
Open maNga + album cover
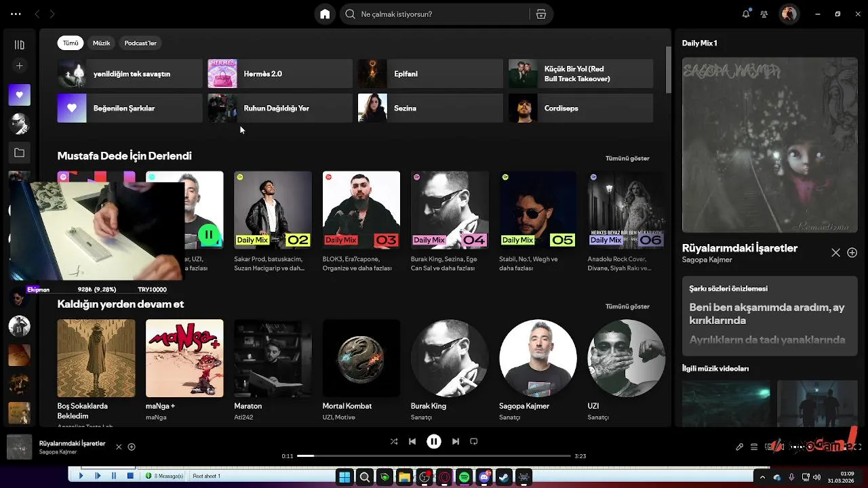(184, 358)
